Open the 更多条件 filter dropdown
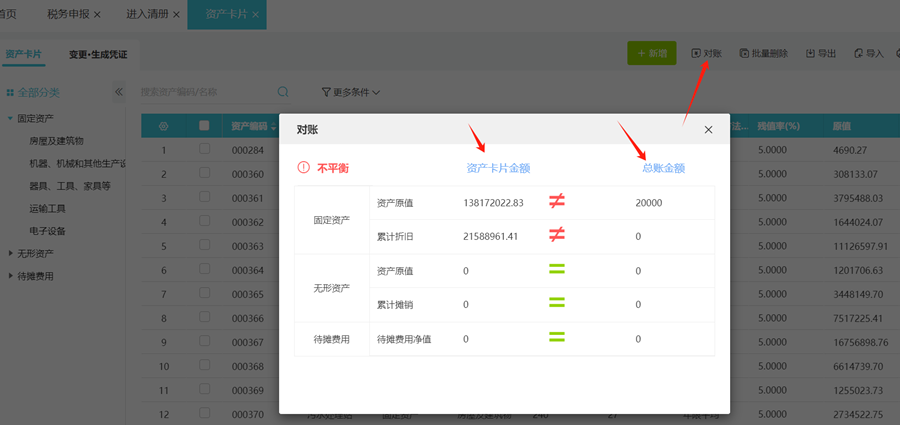Viewport: 900px width, 425px height. click(351, 92)
